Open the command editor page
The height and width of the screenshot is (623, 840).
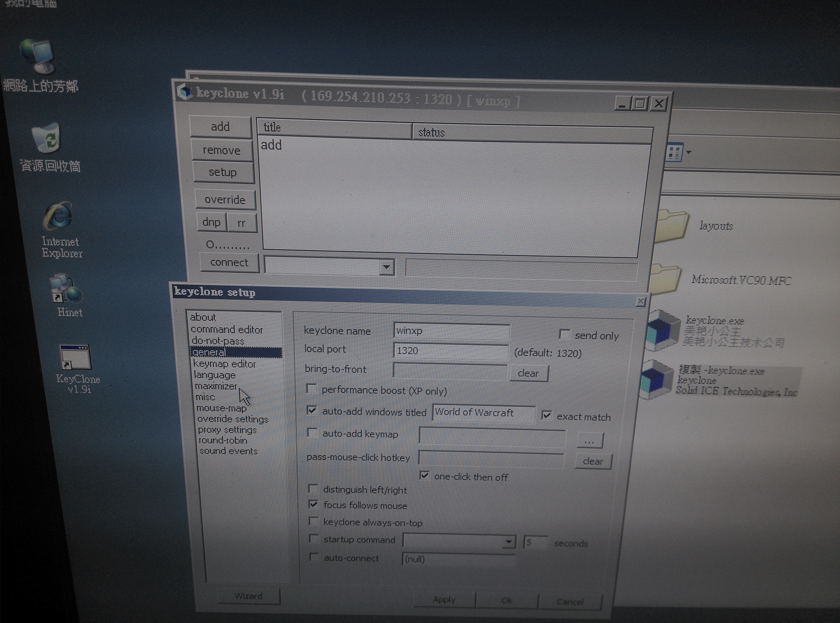(227, 330)
